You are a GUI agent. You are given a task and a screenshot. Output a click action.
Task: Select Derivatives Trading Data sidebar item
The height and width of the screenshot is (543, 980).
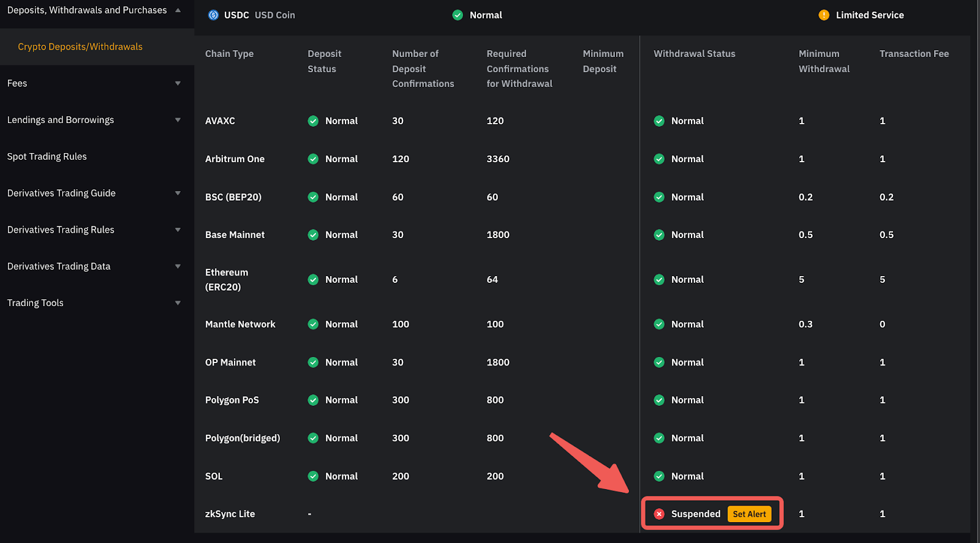point(59,266)
